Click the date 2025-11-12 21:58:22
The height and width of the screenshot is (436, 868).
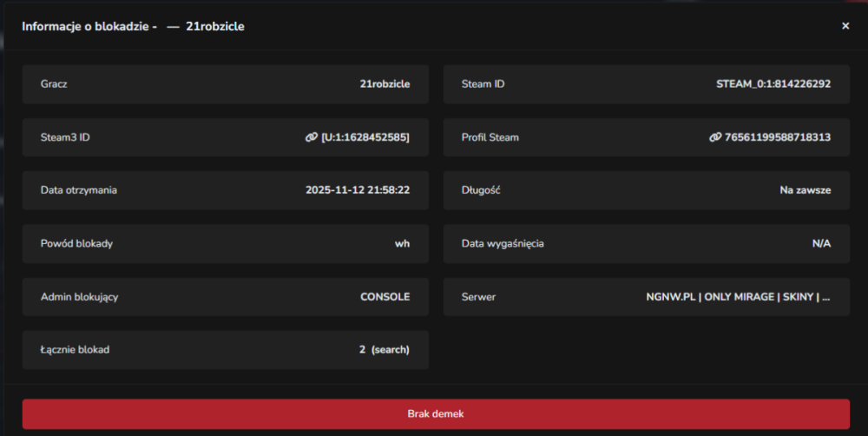click(358, 190)
